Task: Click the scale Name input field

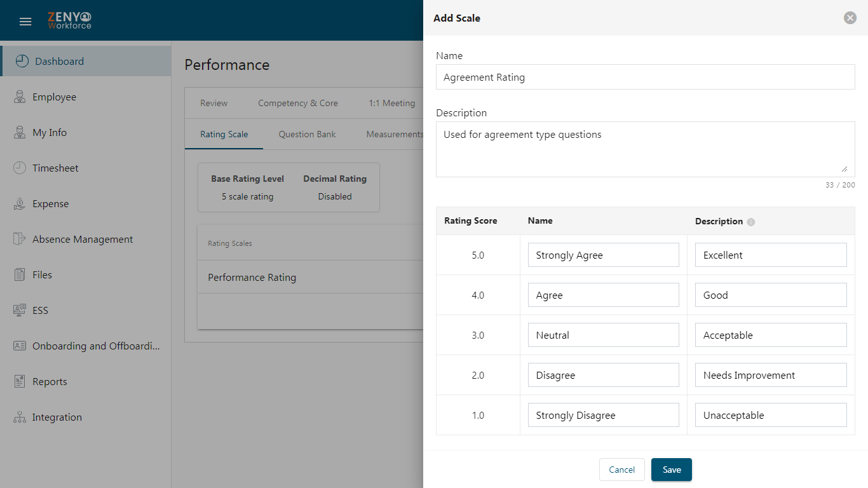Action: pos(646,77)
